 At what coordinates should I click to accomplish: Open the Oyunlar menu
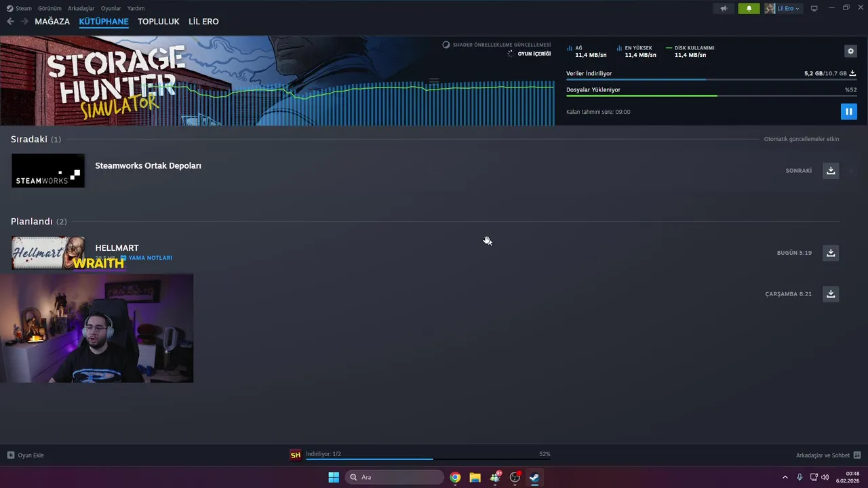(x=111, y=8)
